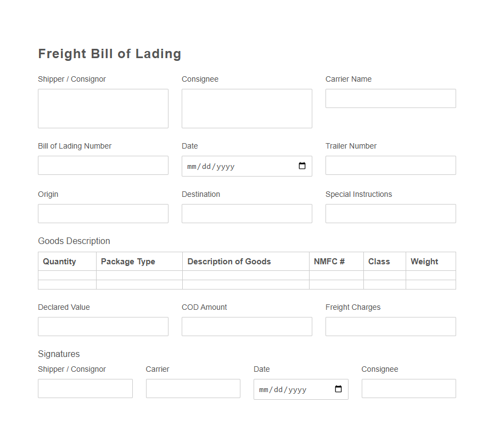Click inside the Consignee text area

pos(246,108)
